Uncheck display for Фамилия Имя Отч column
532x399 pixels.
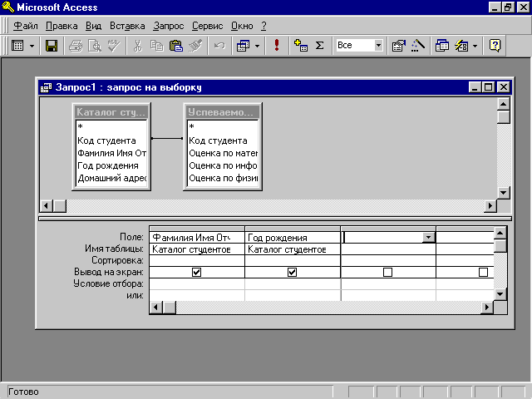(x=196, y=272)
